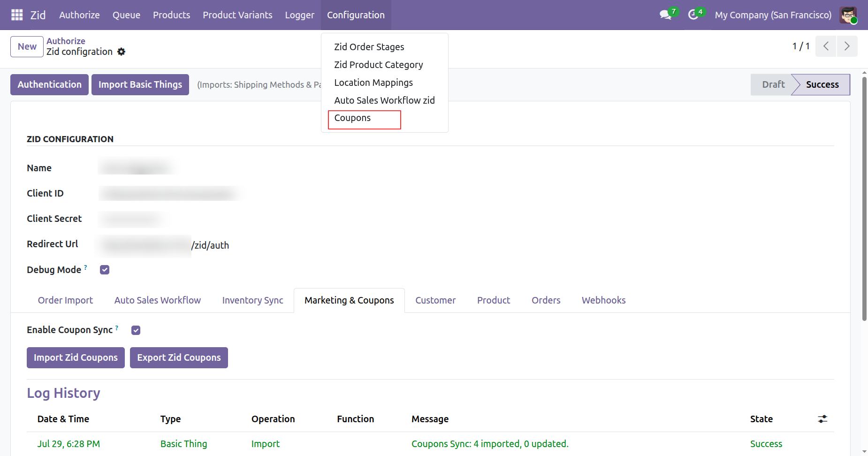Click the Export Zid Coupons button
Screen dimensions: 868x456
(179, 357)
